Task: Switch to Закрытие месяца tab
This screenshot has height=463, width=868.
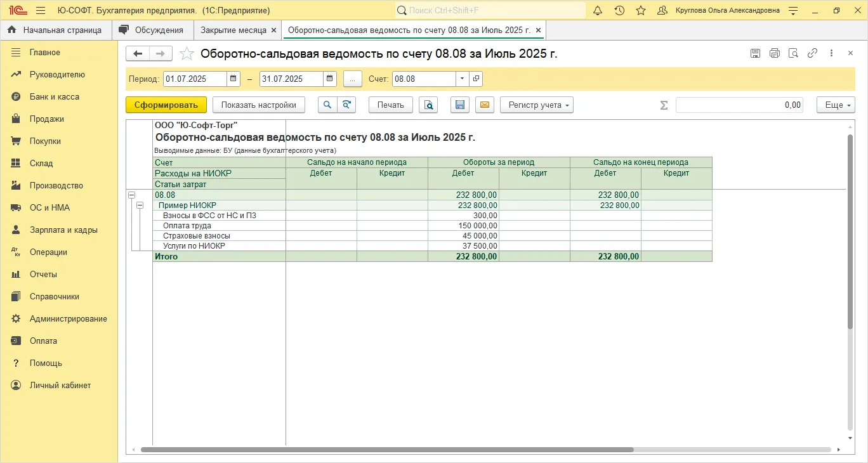Action: point(233,30)
